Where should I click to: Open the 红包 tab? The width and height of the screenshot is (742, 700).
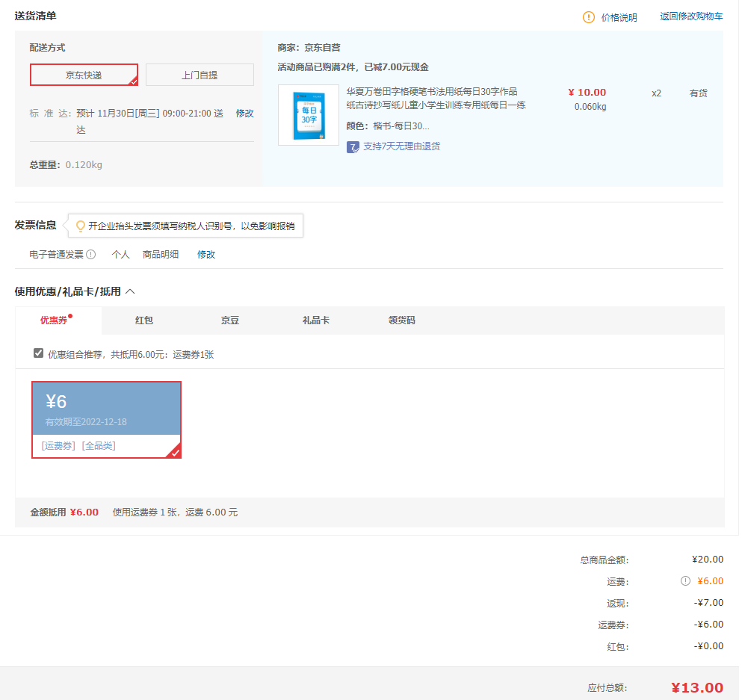[x=144, y=320]
